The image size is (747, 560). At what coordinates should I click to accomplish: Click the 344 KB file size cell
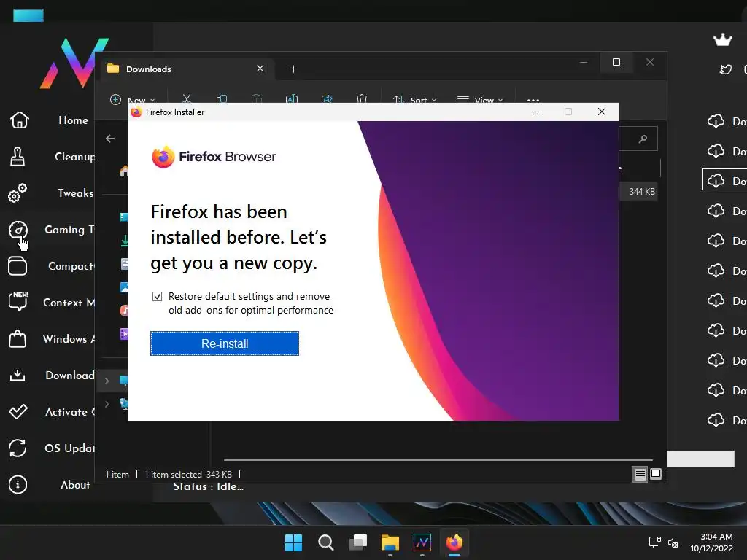point(642,192)
